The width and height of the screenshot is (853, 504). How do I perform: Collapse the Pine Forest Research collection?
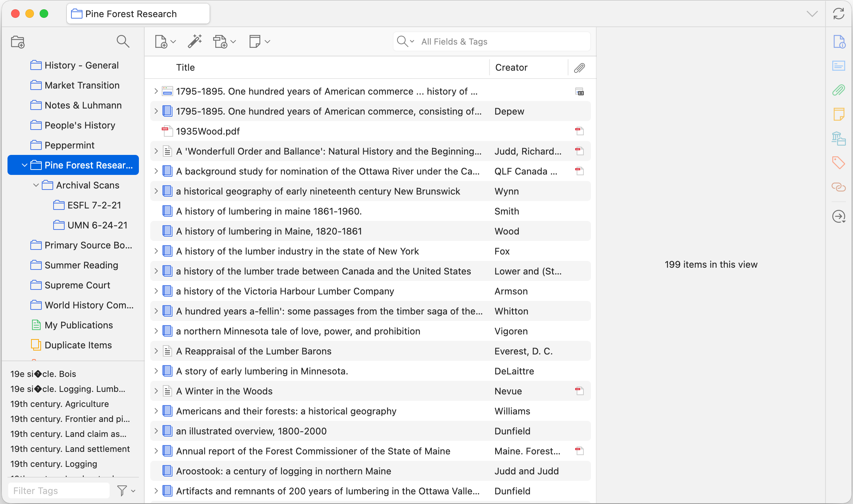tap(24, 165)
